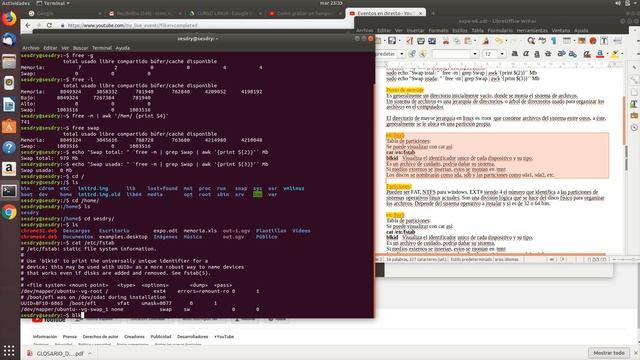Toggle formatting marks in Writer toolbar

553,40
